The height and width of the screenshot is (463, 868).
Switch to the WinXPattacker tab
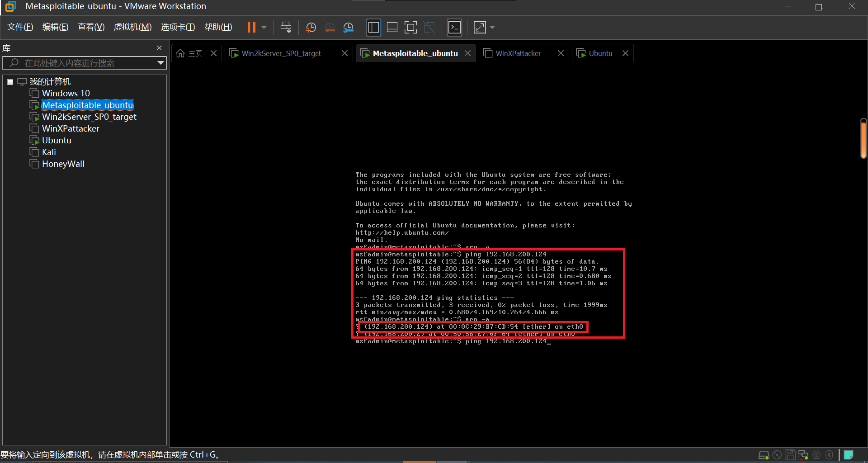pos(518,53)
